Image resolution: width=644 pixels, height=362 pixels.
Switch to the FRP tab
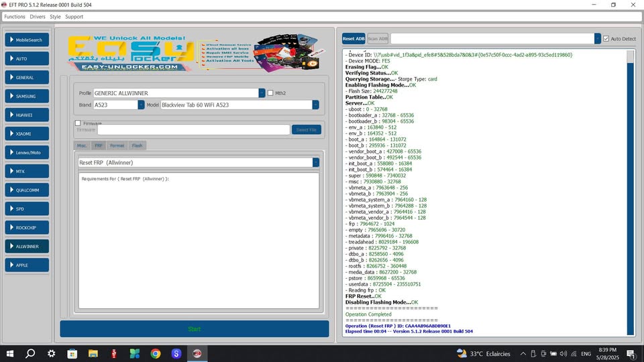click(99, 145)
